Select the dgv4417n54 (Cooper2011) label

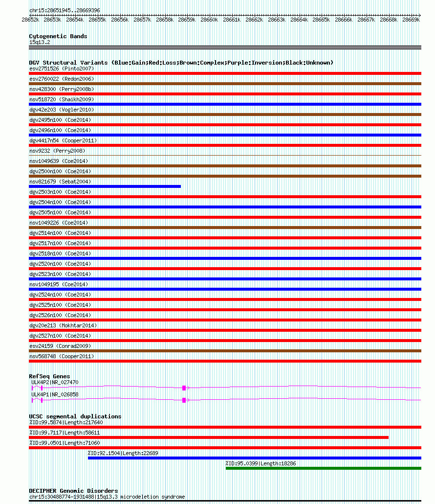(x=63, y=140)
